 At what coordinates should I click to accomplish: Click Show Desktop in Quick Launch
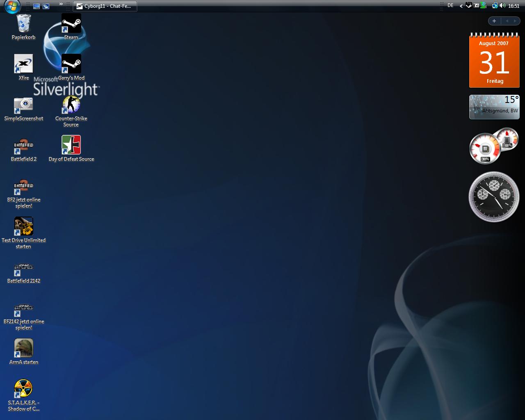(37, 6)
